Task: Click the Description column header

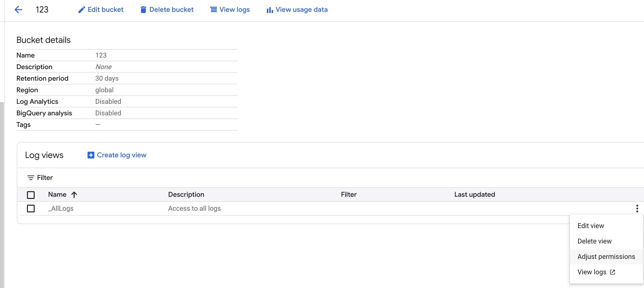Action: 186,194
